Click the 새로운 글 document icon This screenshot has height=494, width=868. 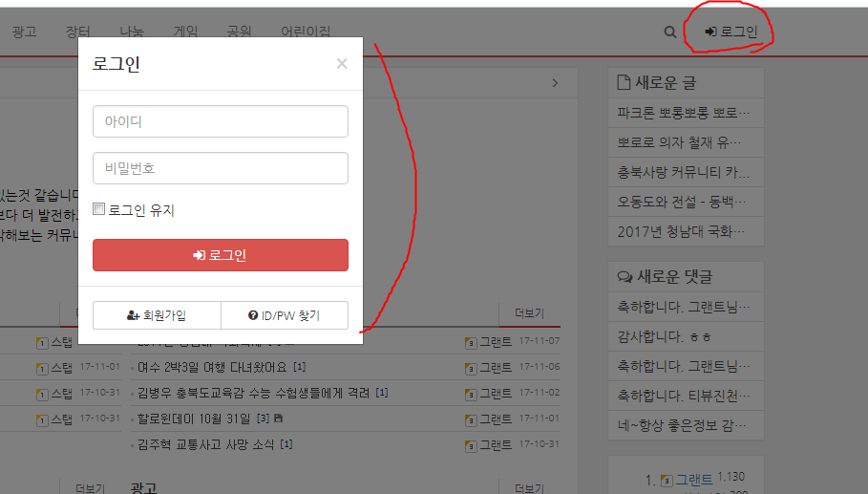click(624, 82)
